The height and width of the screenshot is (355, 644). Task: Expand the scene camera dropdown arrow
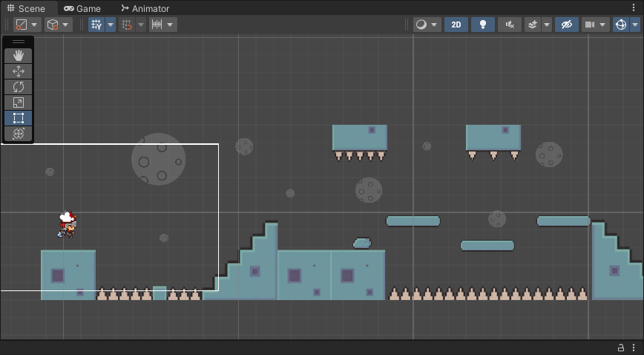(x=603, y=25)
